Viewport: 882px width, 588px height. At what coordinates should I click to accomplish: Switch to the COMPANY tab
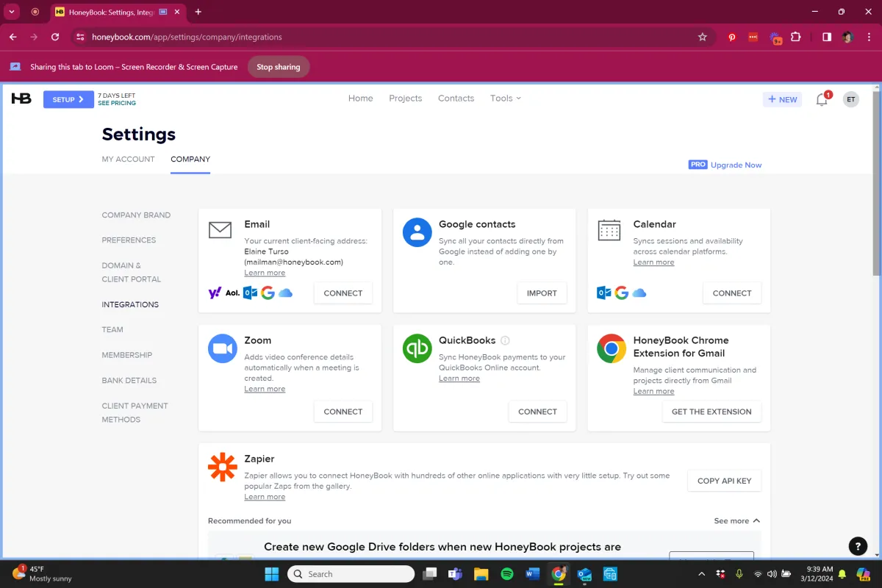(x=190, y=159)
